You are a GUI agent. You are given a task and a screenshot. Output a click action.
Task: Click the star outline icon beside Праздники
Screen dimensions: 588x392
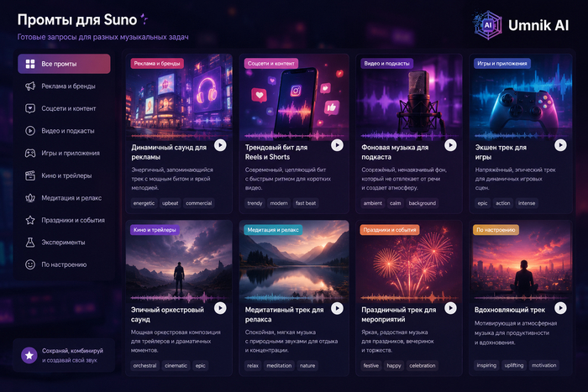tap(30, 220)
